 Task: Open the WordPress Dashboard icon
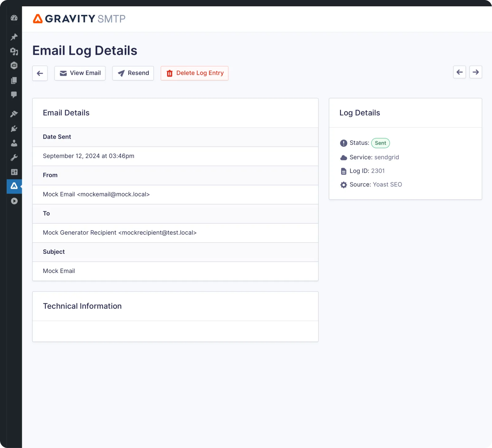pyautogui.click(x=14, y=18)
